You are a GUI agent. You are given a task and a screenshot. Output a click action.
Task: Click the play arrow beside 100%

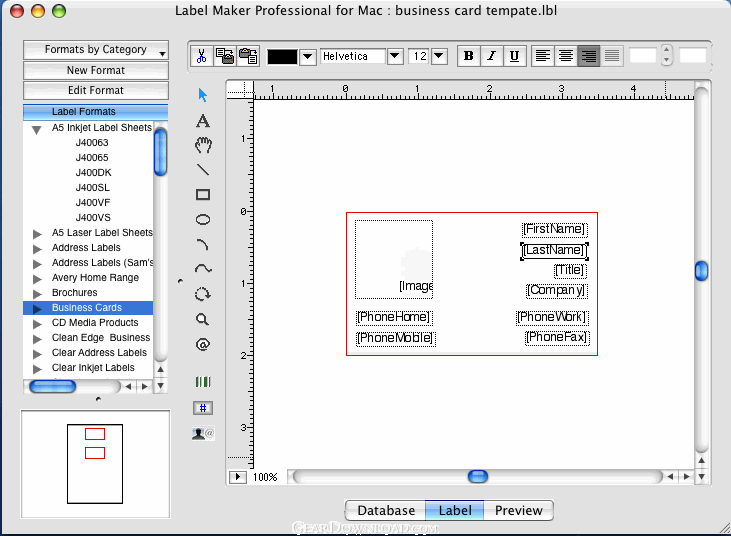(238, 477)
